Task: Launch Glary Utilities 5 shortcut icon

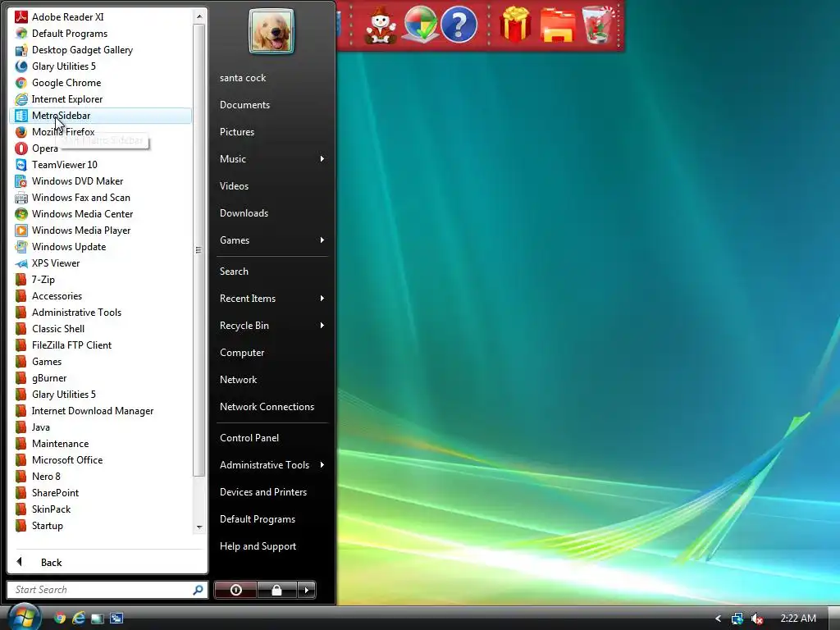Action: pos(21,66)
